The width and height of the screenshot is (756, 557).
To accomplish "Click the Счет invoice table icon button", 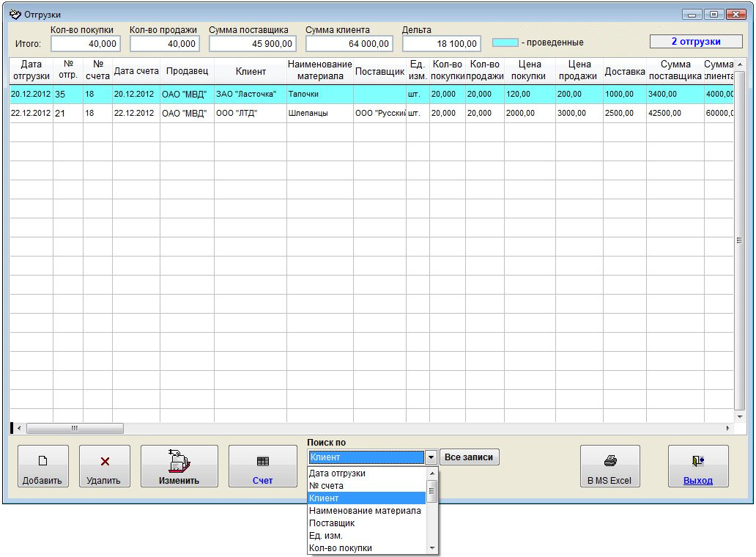I will click(262, 466).
